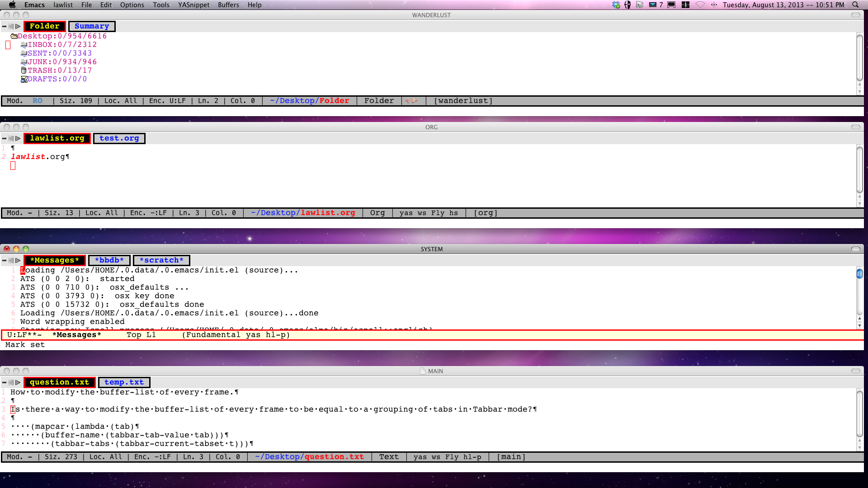Open Spotlight search magnifier icon

[x=855, y=5]
